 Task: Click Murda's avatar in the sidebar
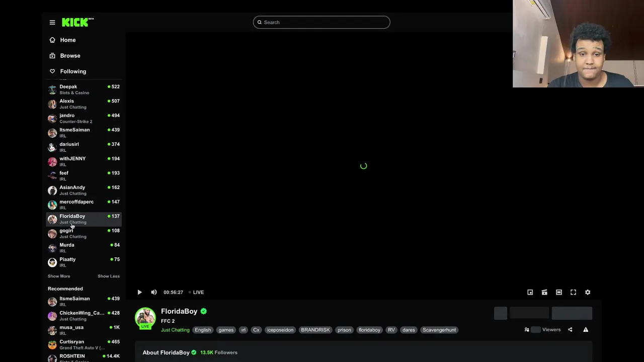click(x=52, y=248)
